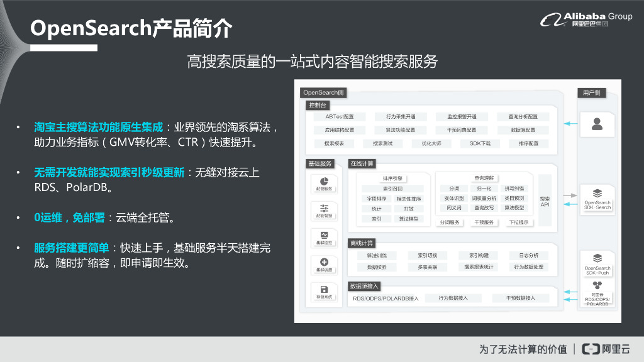Screen dimensions: 644x362
Task: Click the 搜索报表统计 box
Action: pos(479,267)
